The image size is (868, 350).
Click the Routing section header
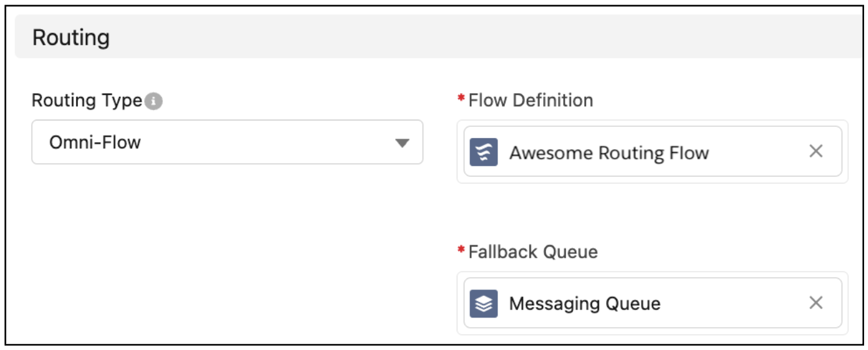[71, 38]
